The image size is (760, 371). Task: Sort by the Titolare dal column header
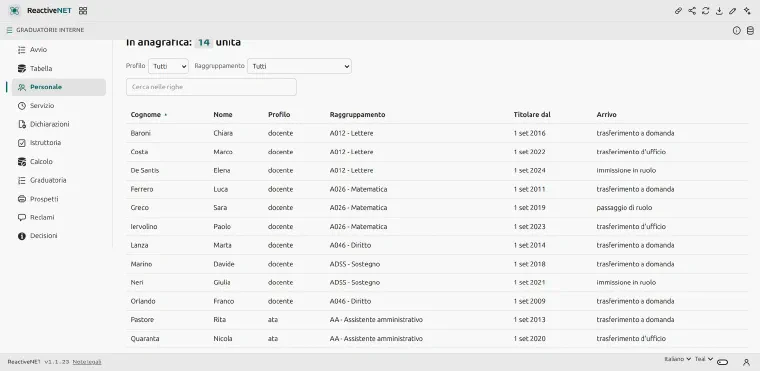pos(532,115)
